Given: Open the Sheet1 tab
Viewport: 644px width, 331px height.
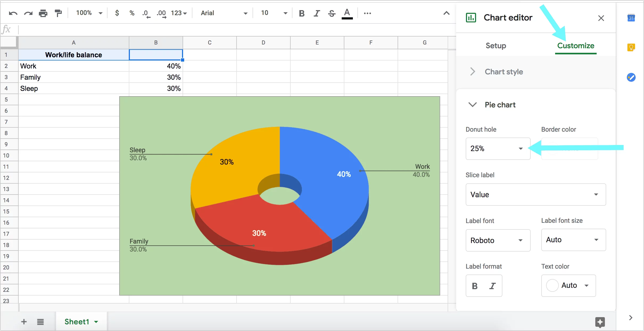Looking at the screenshot, I should point(81,322).
